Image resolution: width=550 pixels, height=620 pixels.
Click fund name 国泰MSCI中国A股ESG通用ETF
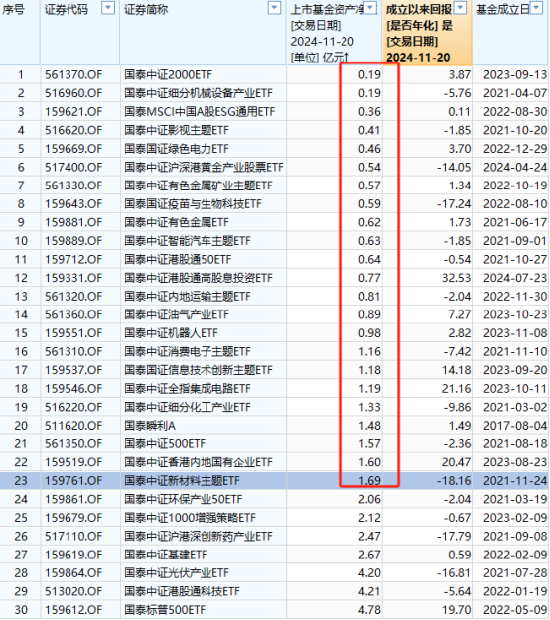click(200, 112)
